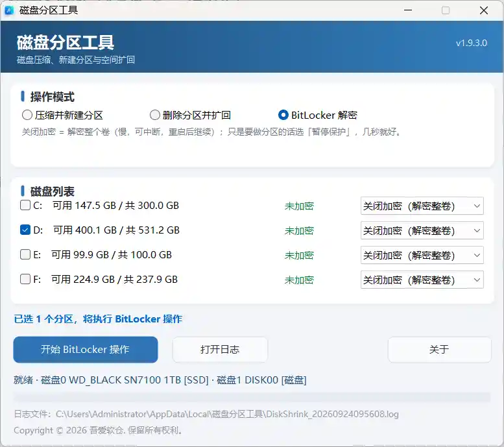
Task: Click the Copyright 2026 吾爱软仓 text
Action: click(x=98, y=430)
